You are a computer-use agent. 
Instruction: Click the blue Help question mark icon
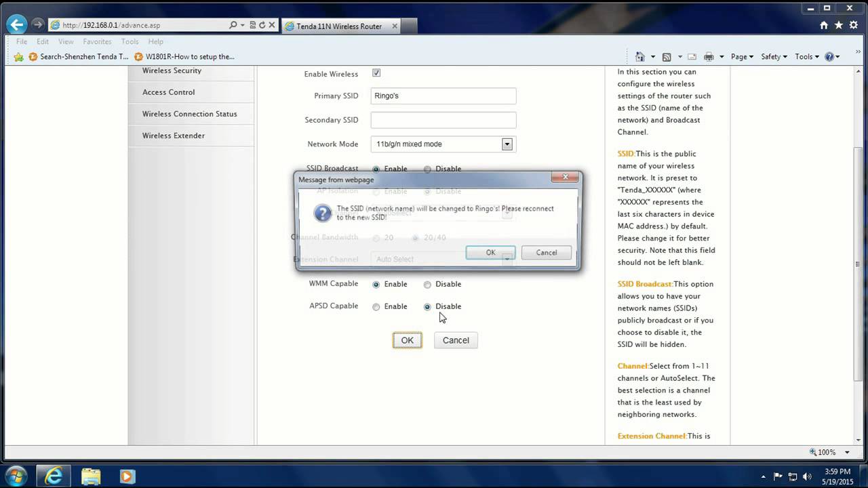[x=829, y=57]
